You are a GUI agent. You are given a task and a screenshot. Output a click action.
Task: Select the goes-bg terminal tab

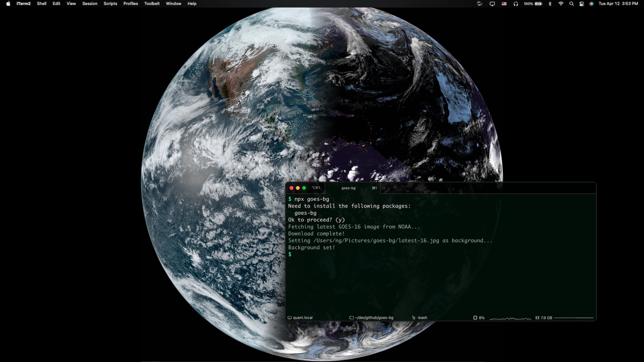point(349,188)
